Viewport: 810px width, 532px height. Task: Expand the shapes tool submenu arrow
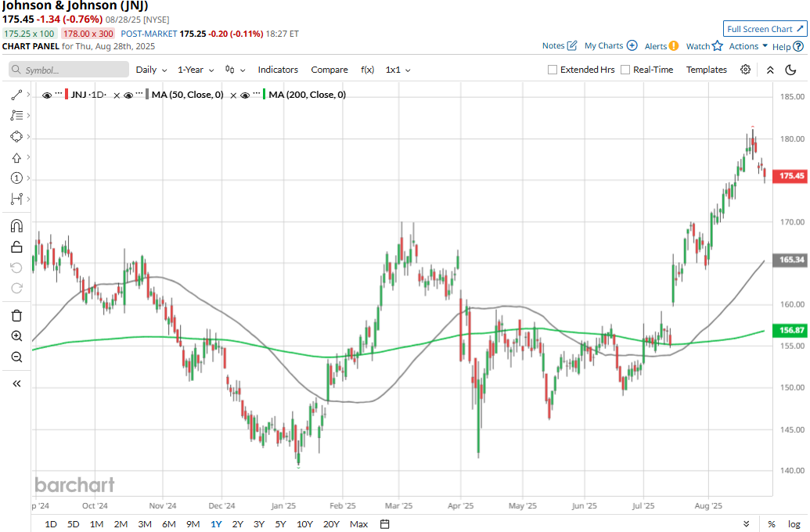(x=28, y=136)
